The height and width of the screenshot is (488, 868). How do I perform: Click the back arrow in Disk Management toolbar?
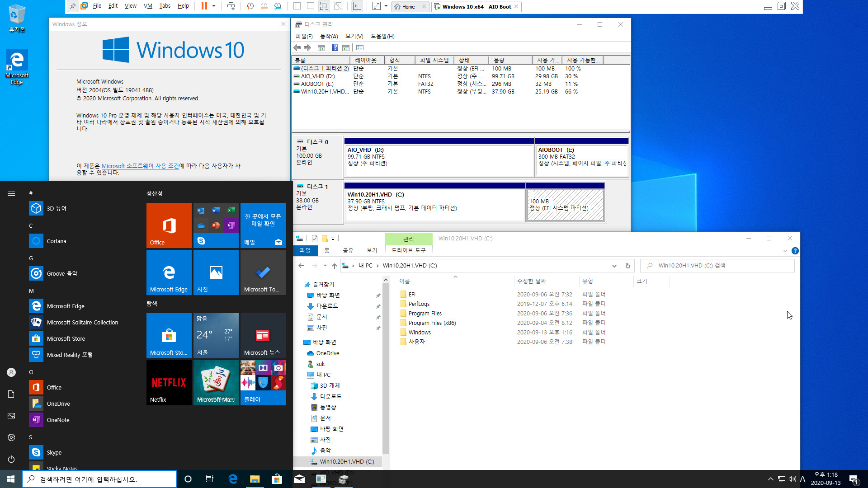[x=297, y=48]
